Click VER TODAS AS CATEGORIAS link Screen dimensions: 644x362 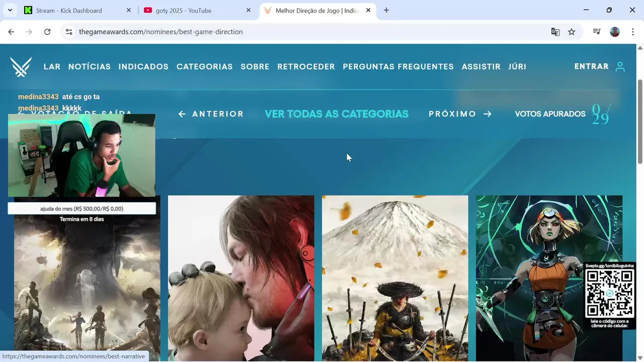pos(337,114)
